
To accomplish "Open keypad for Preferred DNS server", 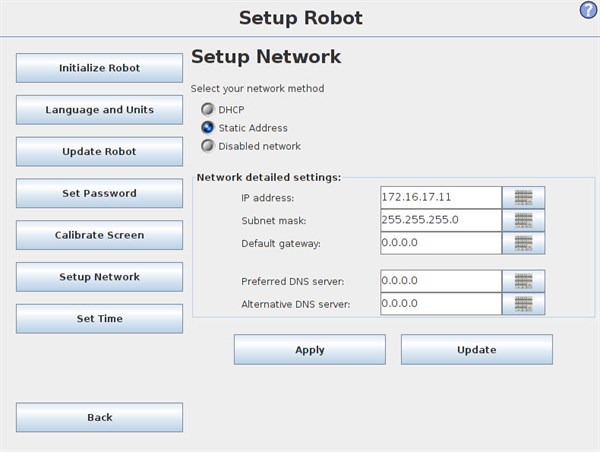I will (523, 281).
